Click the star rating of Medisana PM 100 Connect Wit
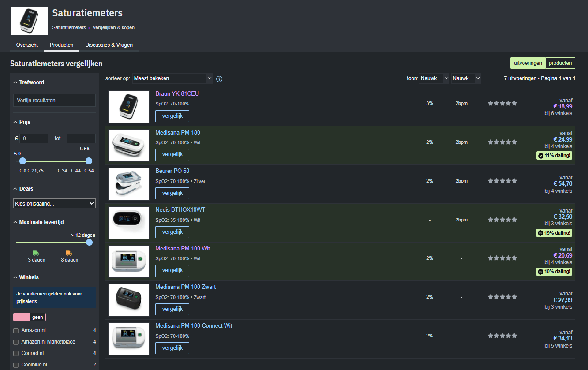 (x=502, y=336)
